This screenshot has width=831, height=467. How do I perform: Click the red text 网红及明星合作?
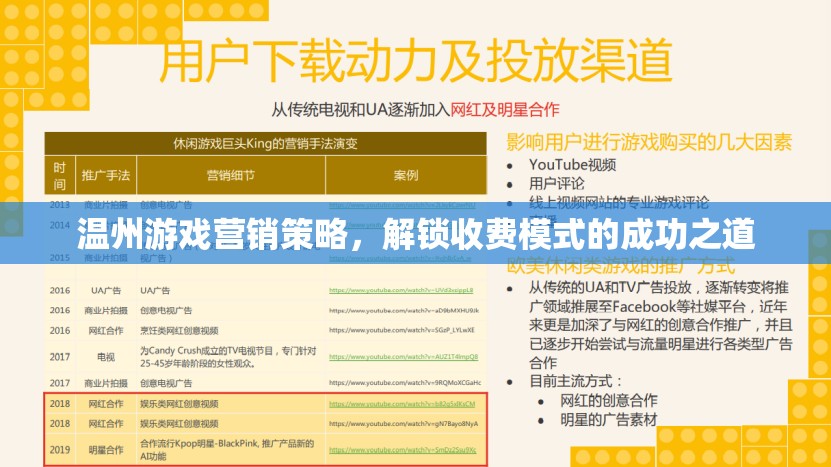point(505,110)
